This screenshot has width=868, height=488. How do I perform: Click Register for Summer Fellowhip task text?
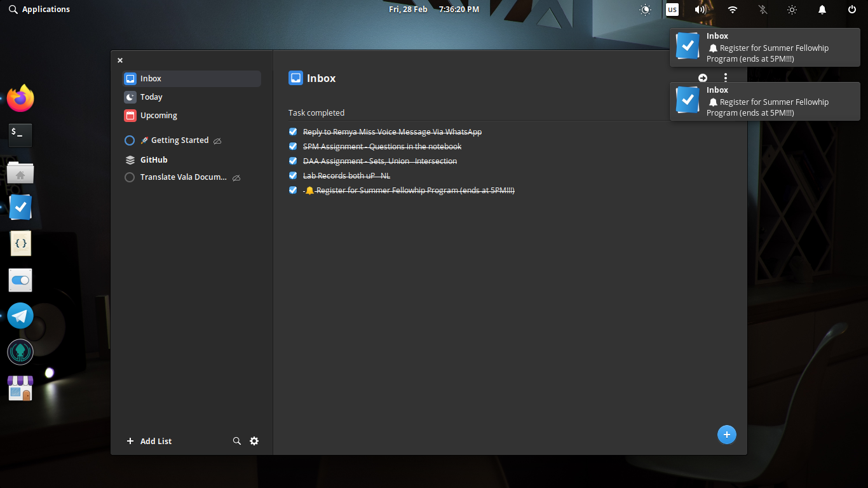pos(409,191)
